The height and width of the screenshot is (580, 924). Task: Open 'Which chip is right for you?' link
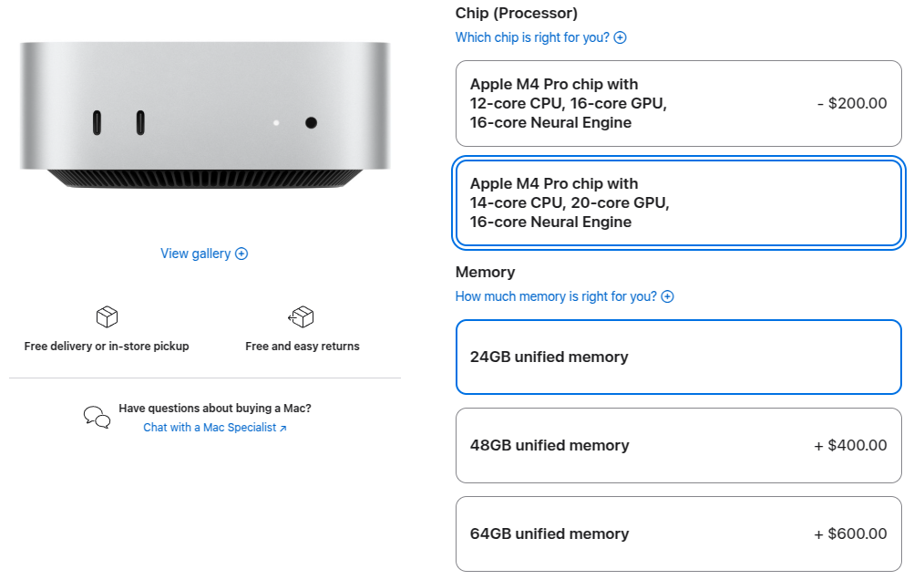533,37
